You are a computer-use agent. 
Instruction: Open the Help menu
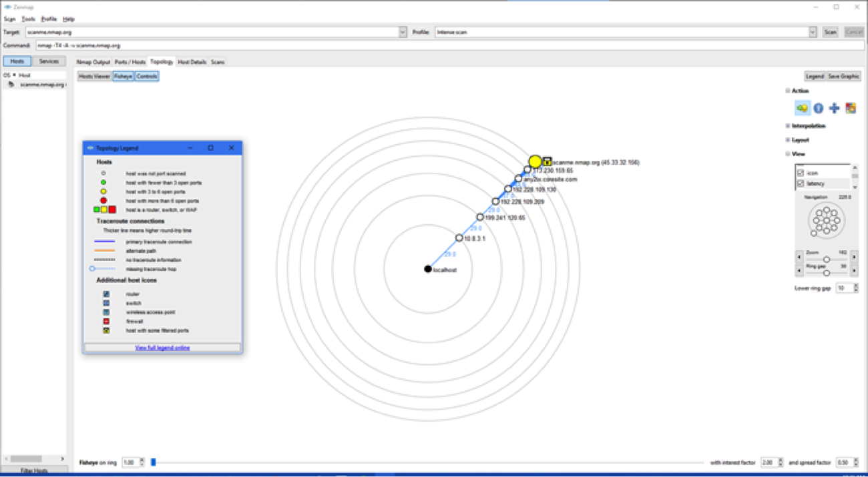[69, 19]
